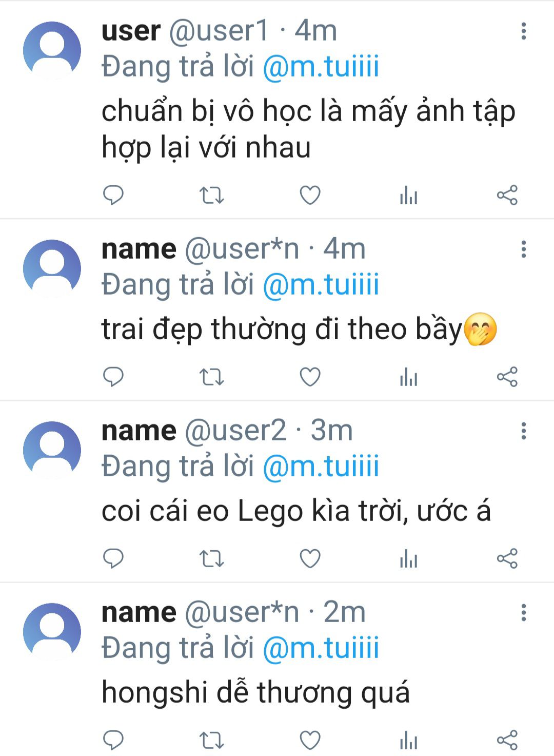
Task: Share the 'trai đẹp thường đi theo bầy' tweet
Action: (507, 377)
